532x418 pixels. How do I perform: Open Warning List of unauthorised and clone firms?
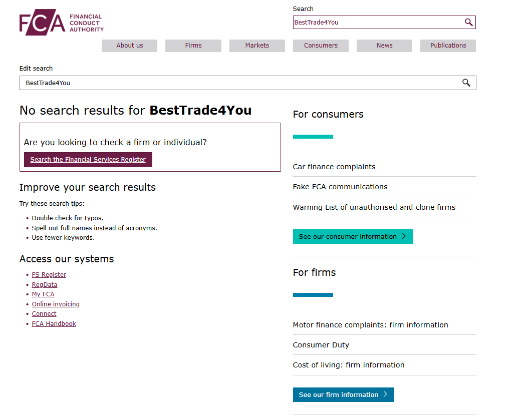click(x=374, y=207)
